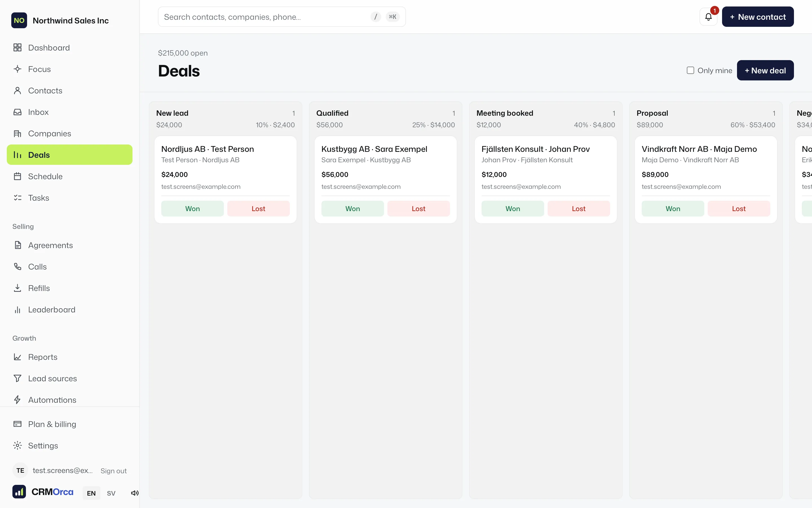Click the Calls phone icon
812x508 pixels.
[x=17, y=267]
